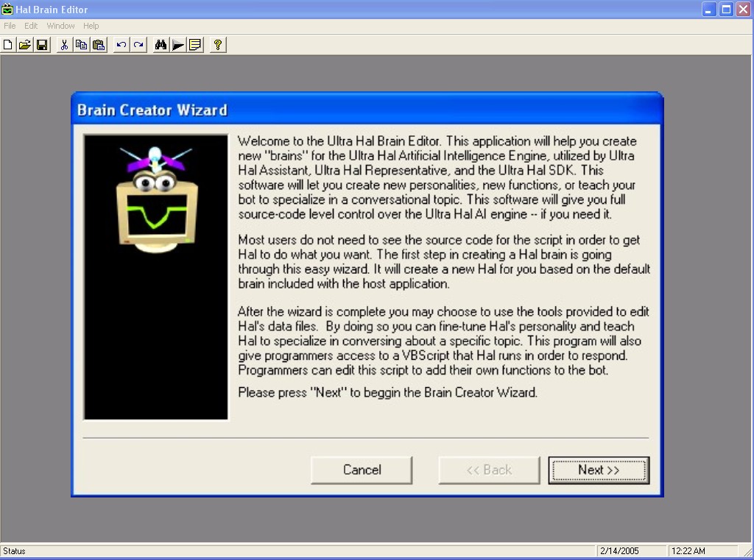Open Find with the binoculars icon
754x560 pixels.
tap(161, 45)
